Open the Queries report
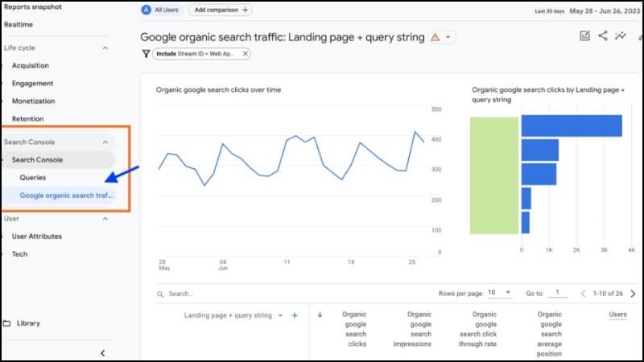 [x=32, y=178]
